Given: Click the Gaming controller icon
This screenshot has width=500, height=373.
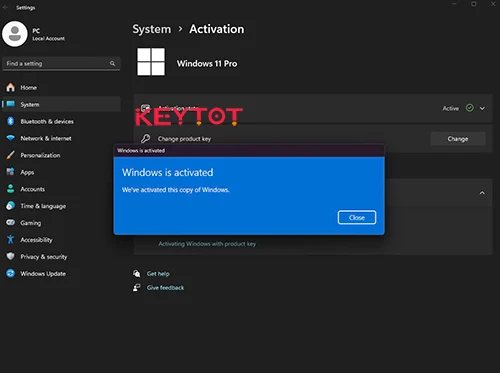Looking at the screenshot, I should tap(11, 222).
